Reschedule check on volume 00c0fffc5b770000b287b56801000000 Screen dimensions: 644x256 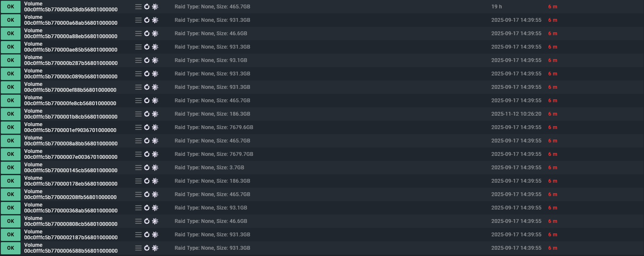point(147,60)
